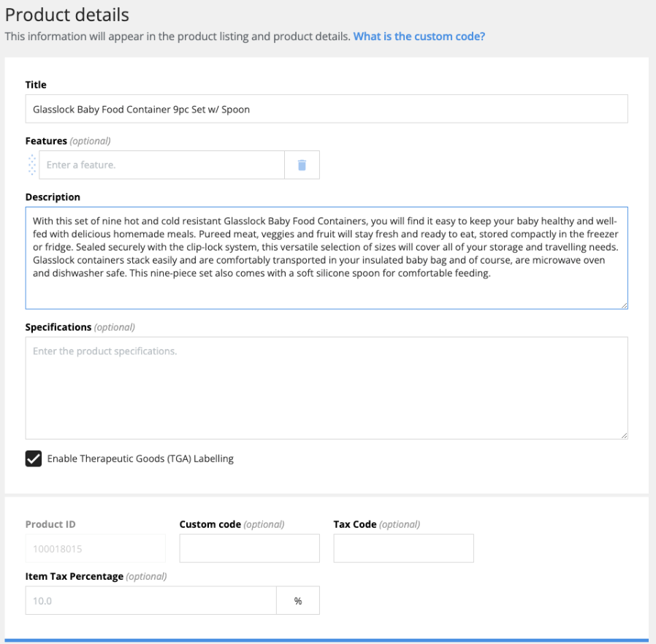This screenshot has height=644, width=656.
Task: Click the 'Features' label
Action: coord(46,141)
